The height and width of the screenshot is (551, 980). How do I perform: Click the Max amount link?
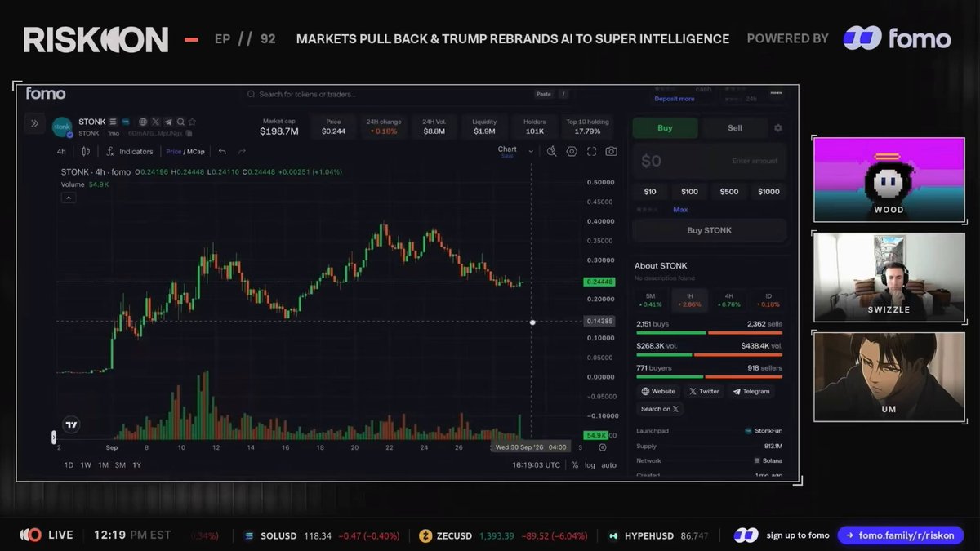coord(680,210)
